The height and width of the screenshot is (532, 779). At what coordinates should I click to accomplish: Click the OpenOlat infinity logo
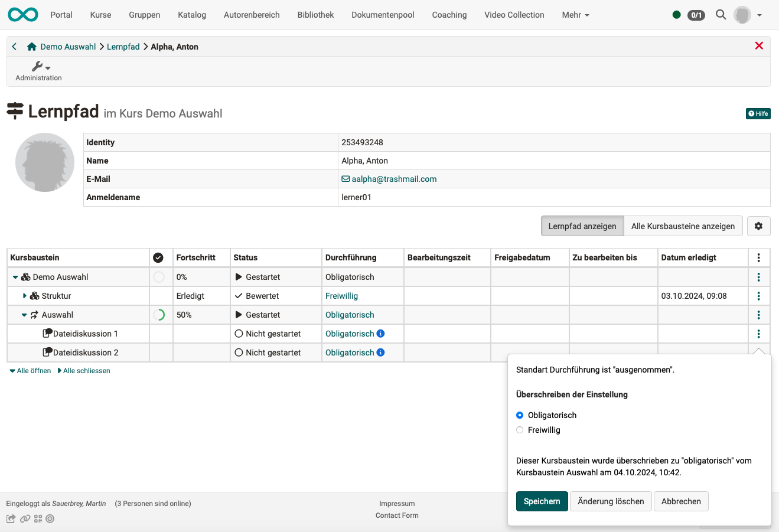click(22, 14)
